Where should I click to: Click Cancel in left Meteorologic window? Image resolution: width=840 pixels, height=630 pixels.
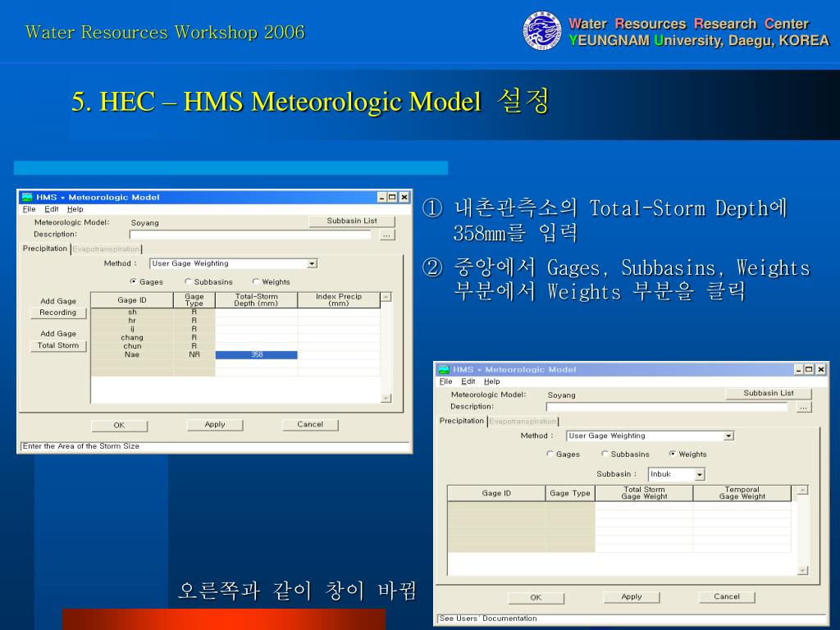pos(310,425)
